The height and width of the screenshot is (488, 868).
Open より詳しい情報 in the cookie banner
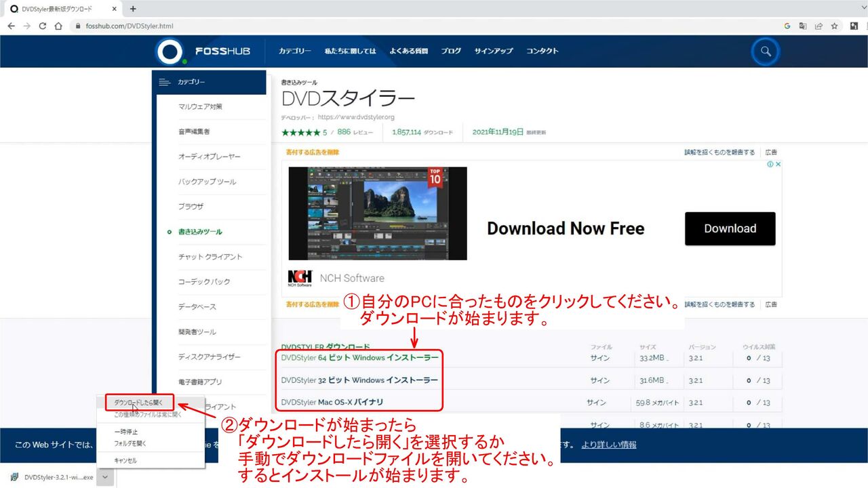(x=609, y=445)
